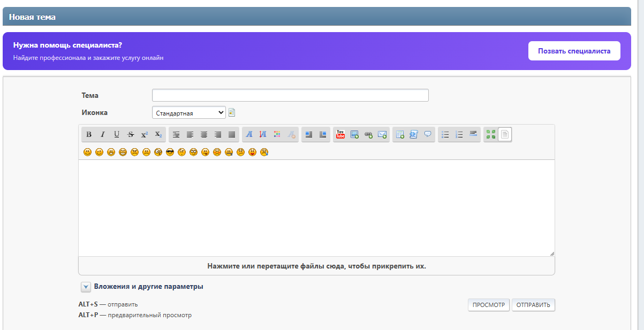
Task: Toggle bold text formatting
Action: (x=89, y=135)
